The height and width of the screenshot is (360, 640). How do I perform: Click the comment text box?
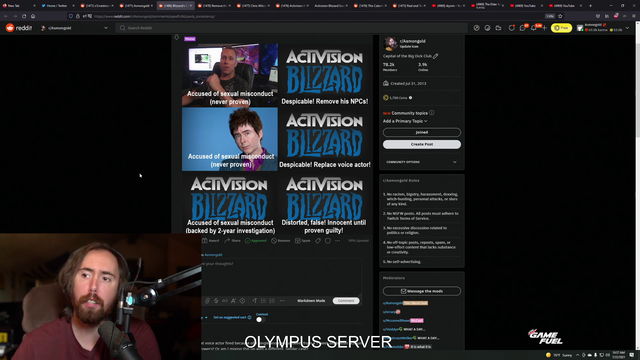(281, 278)
